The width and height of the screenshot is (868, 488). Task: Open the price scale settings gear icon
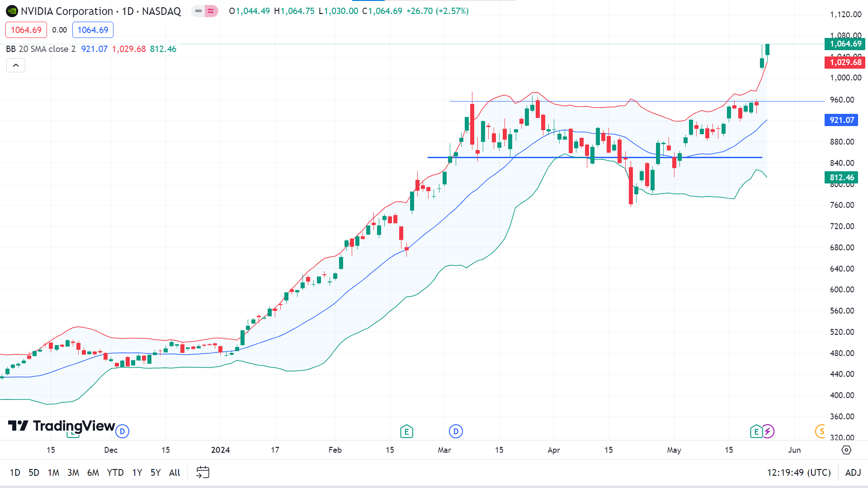846,450
